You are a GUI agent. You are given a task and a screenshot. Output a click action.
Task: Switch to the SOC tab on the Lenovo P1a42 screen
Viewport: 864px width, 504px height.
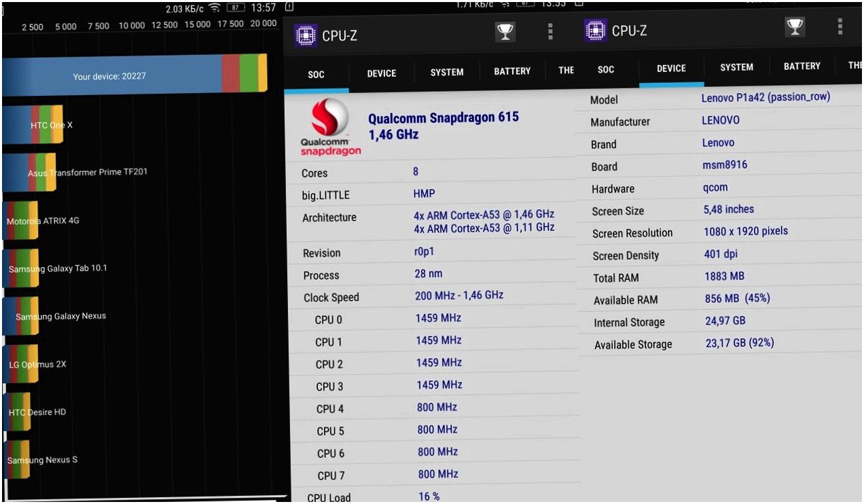606,70
